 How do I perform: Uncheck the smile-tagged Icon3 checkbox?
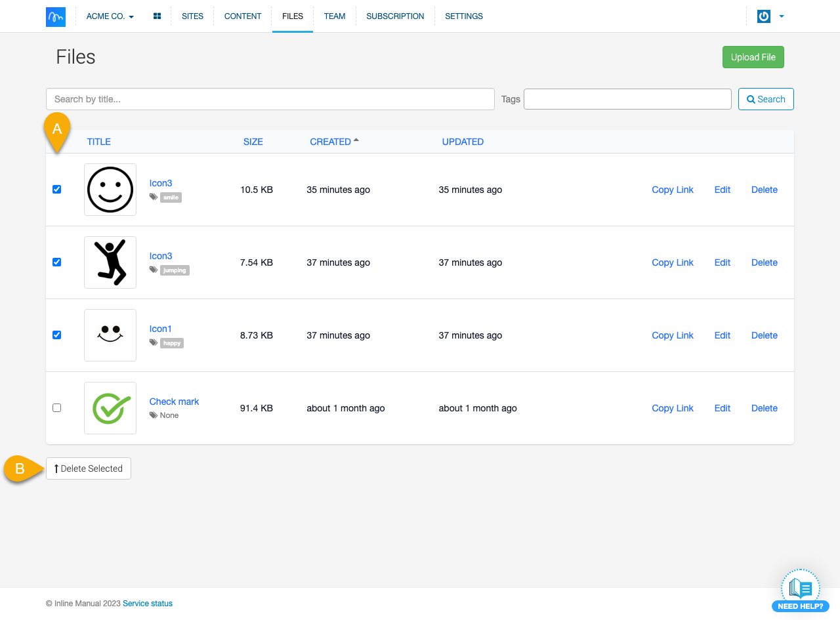(x=56, y=190)
